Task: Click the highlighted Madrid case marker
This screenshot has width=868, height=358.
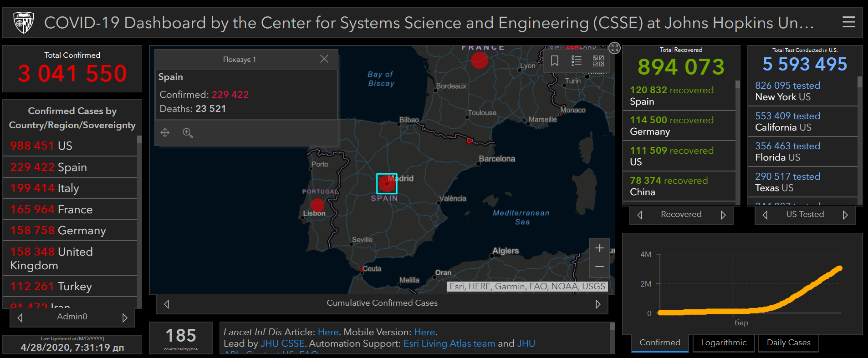Action: (x=387, y=184)
